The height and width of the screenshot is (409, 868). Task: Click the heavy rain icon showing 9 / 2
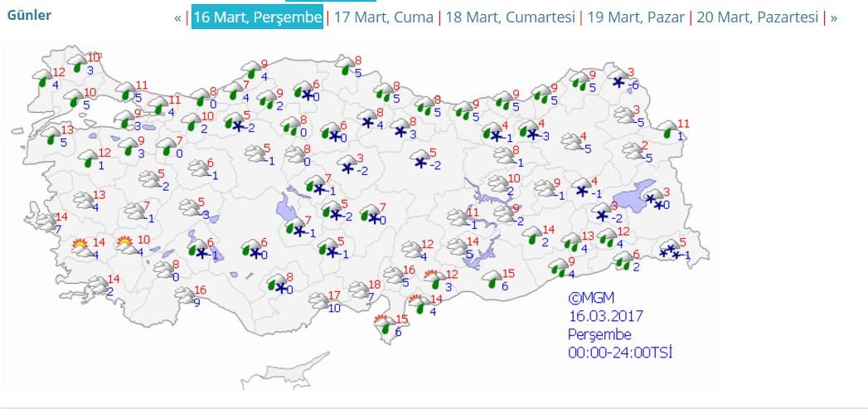pos(267,99)
